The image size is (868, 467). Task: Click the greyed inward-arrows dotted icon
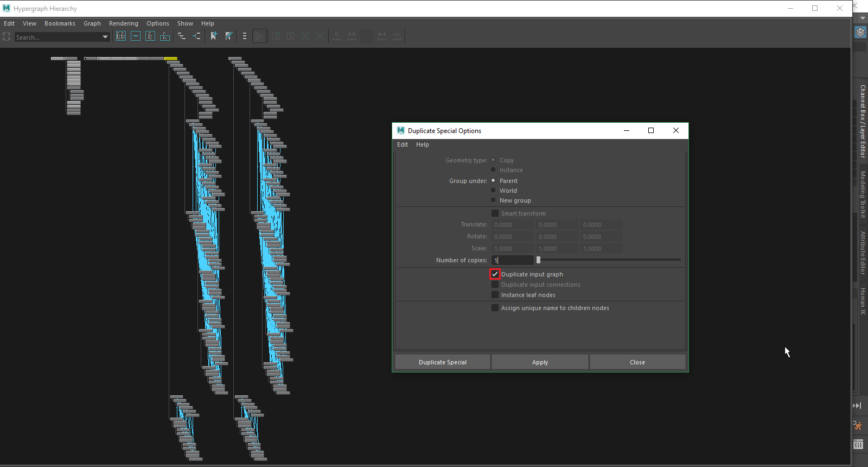352,36
